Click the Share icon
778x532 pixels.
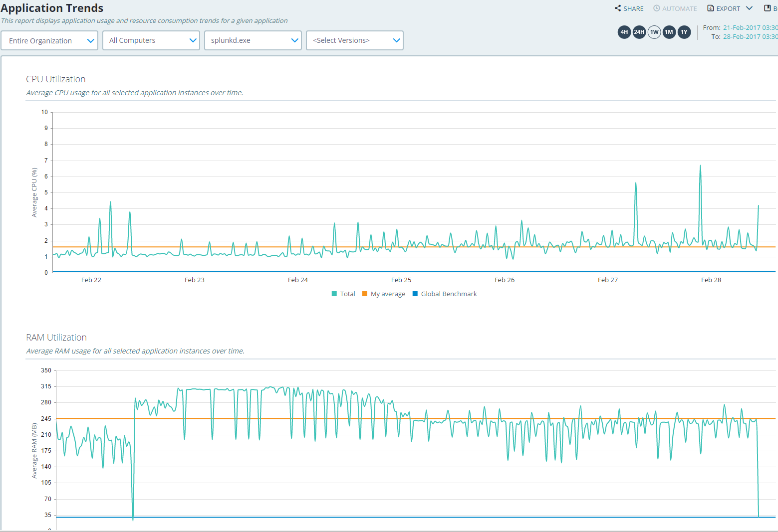coord(618,8)
